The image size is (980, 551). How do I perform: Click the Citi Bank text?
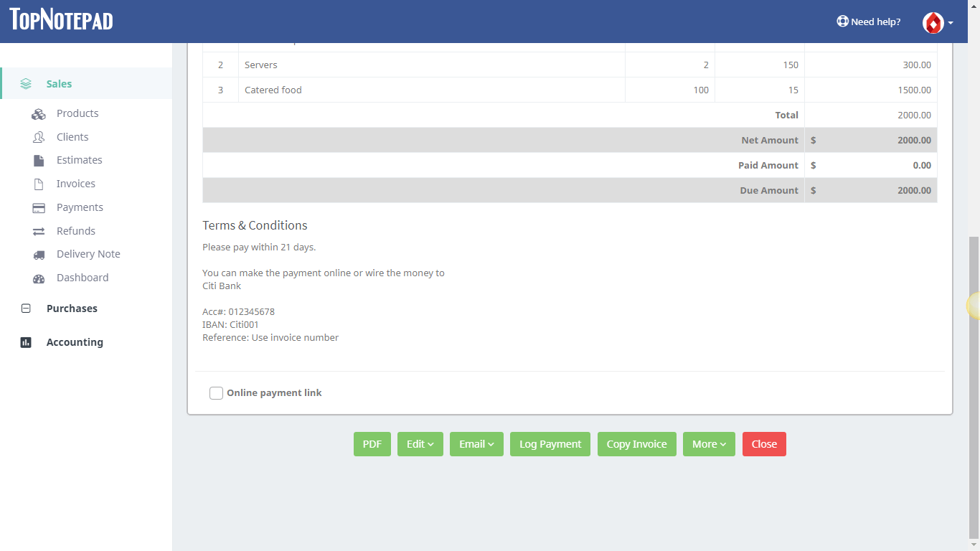coord(222,286)
